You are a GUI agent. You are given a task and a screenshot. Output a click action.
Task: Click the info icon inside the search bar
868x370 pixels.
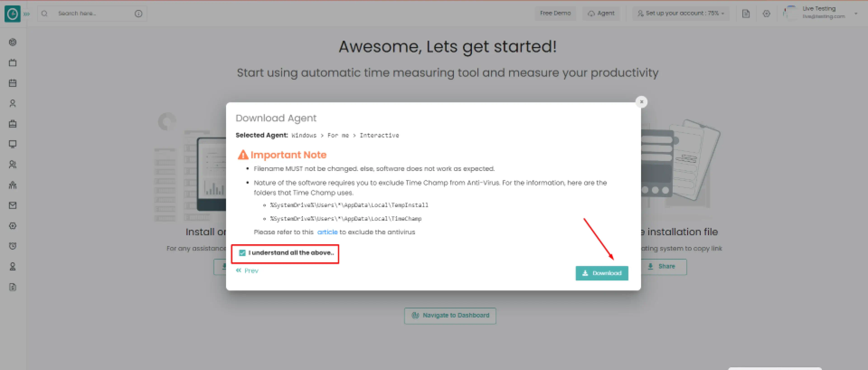[139, 14]
